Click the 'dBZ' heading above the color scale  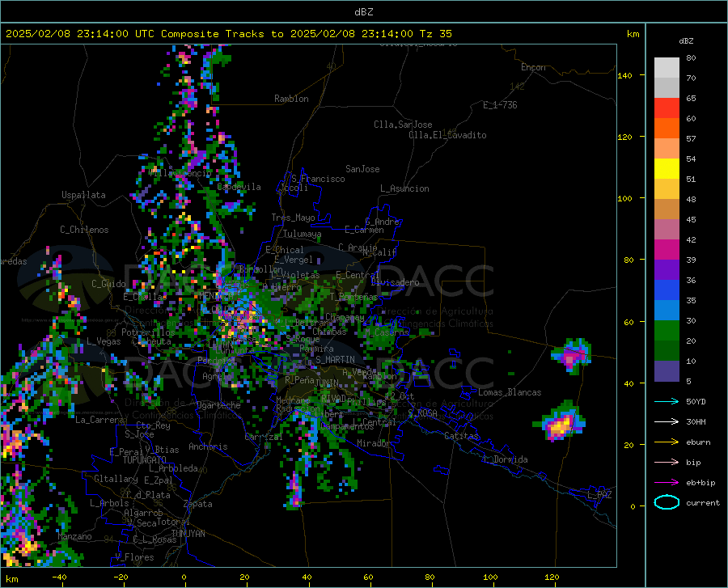686,40
